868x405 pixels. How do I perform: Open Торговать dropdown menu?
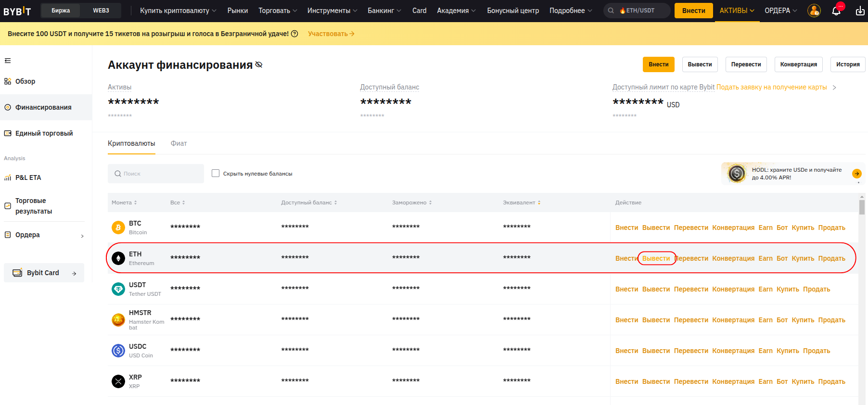(x=278, y=11)
